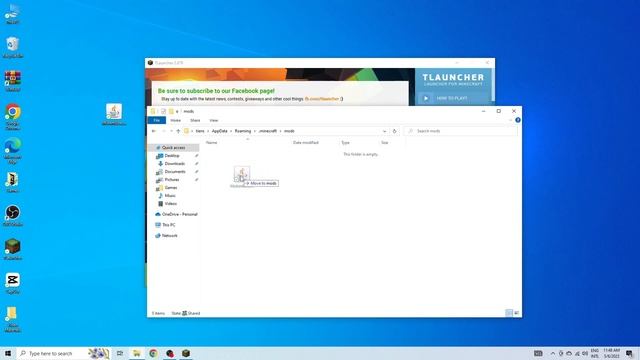Viewport: 640px width, 360px height.
Task: Open recent locations dropdown beside Forward arrow
Action: 171,131
